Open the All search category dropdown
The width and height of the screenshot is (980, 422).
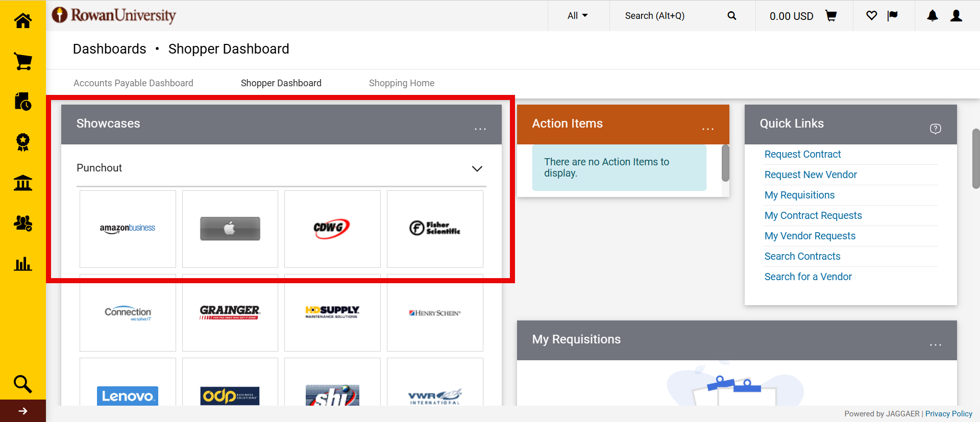(x=577, y=16)
